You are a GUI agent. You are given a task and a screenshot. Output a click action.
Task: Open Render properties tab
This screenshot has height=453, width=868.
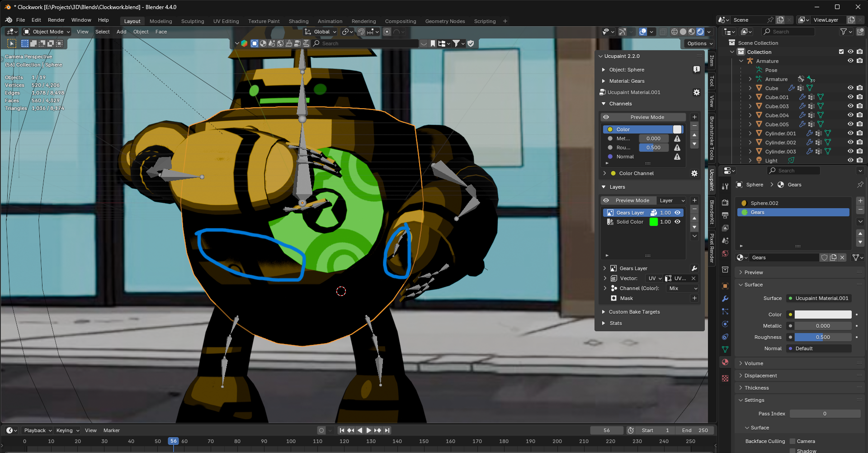(x=725, y=202)
